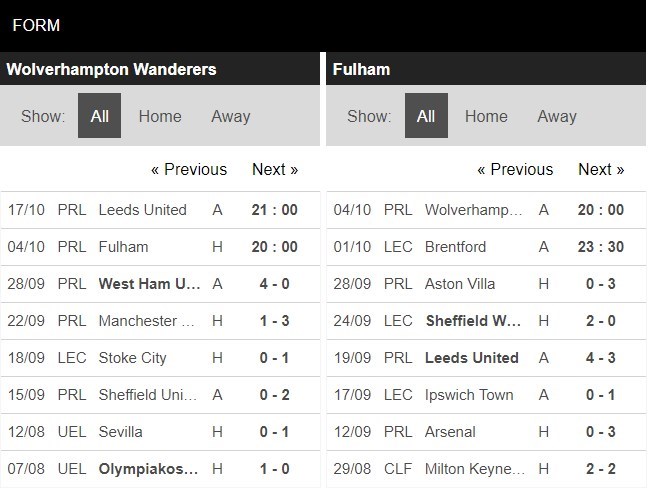Select the All tab under Wolverhampton Wanderers
The height and width of the screenshot is (497, 651).
pos(100,116)
